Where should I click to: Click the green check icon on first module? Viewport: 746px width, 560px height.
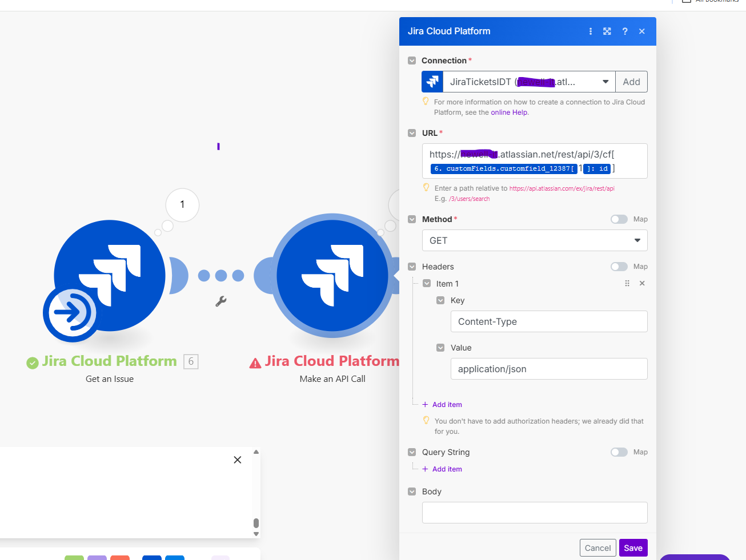[33, 362]
